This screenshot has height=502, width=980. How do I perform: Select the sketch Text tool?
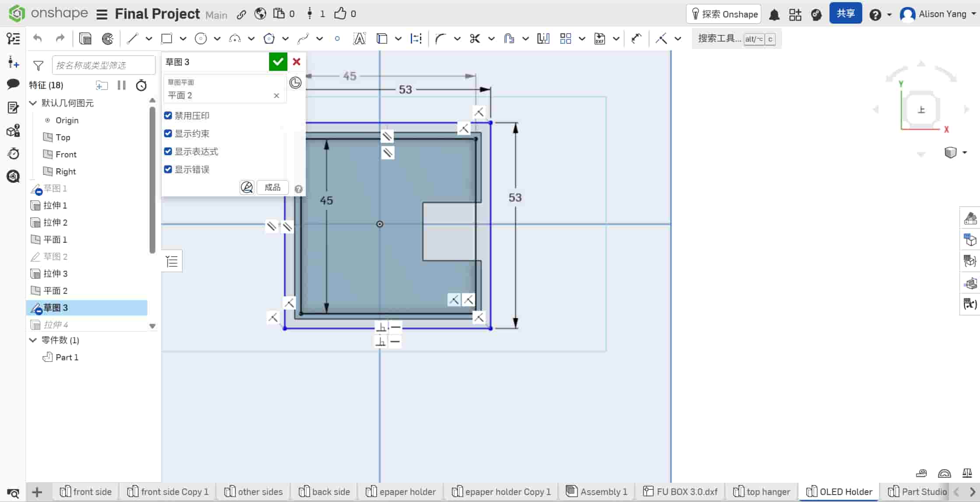(359, 38)
